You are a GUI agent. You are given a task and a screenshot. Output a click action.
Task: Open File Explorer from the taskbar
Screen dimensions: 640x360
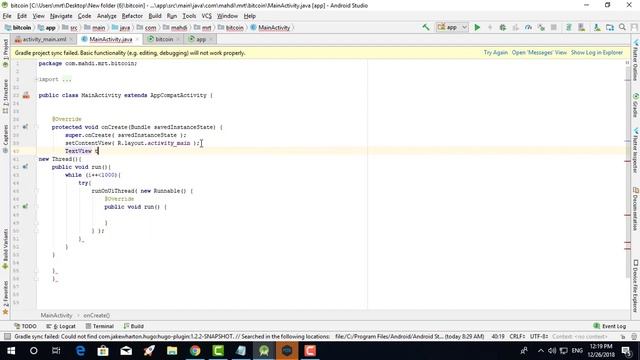point(172,351)
